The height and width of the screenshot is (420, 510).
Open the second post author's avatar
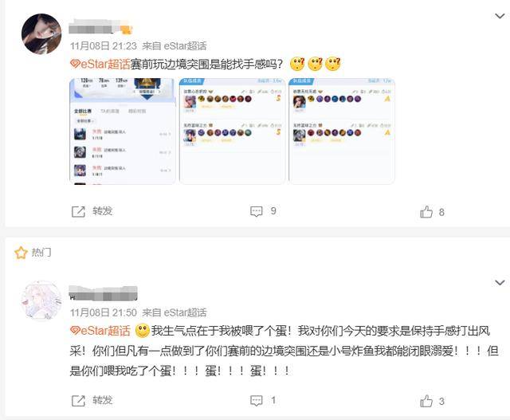(x=41, y=300)
